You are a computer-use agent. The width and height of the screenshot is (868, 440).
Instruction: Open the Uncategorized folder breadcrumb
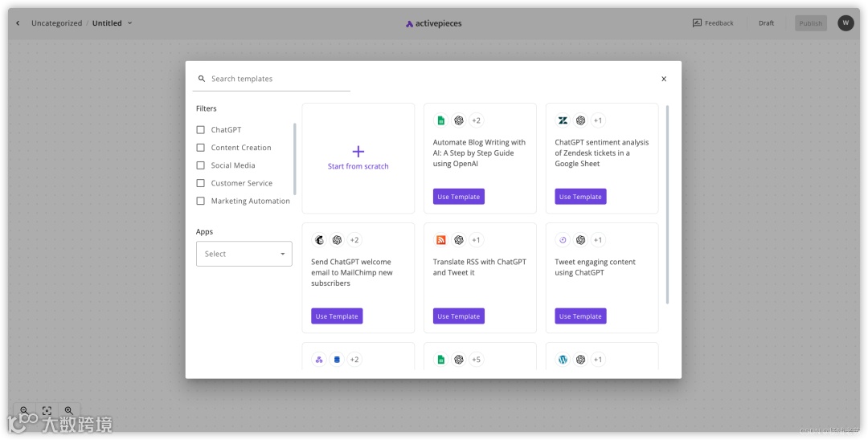pyautogui.click(x=56, y=23)
